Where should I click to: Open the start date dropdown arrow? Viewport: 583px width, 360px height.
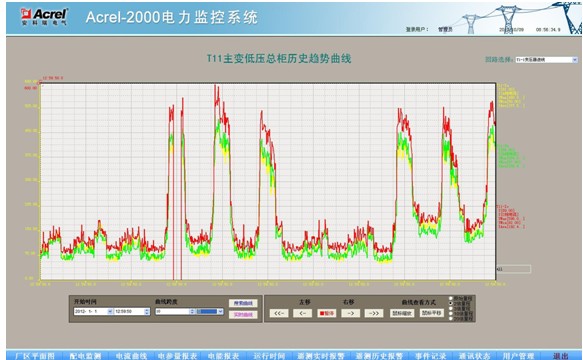[110, 311]
